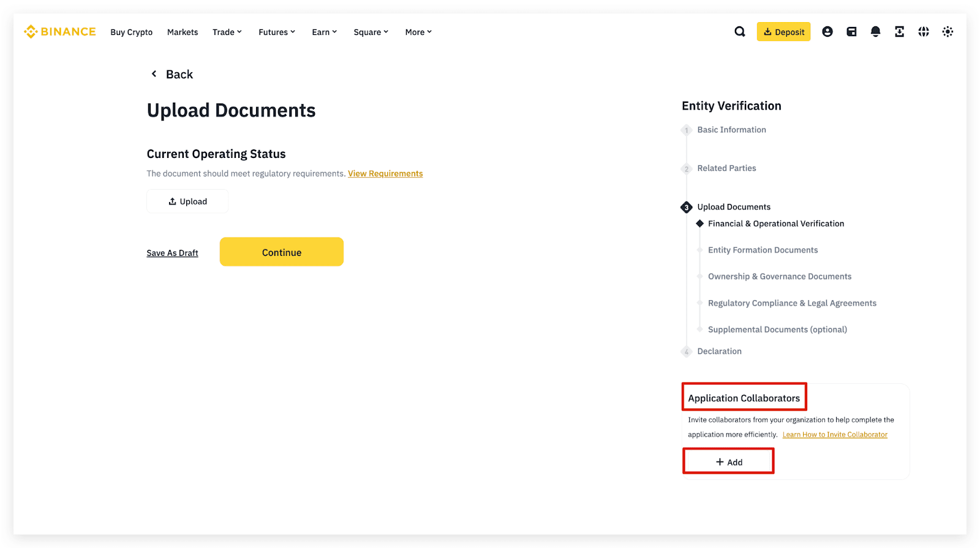Click the download app icon
This screenshot has width=980, height=548.
[x=899, y=32]
